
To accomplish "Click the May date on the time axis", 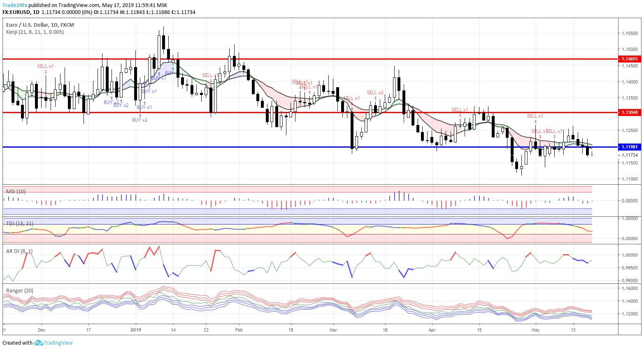I will (535, 330).
